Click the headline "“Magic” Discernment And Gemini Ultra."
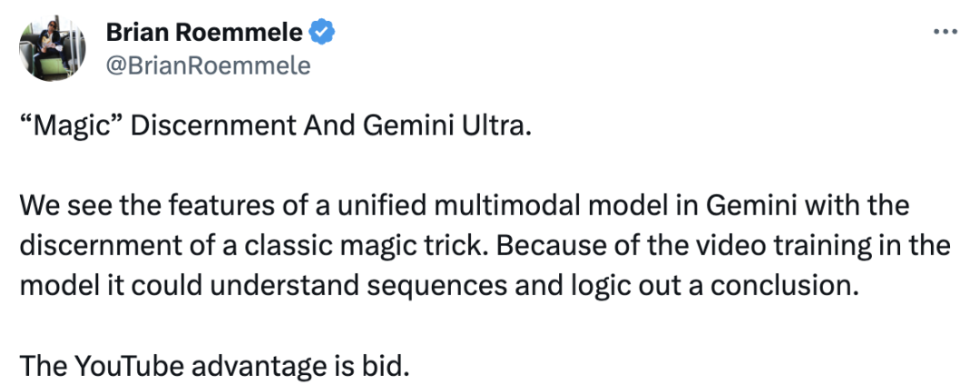Image resolution: width=980 pixels, height=385 pixels. tap(276, 126)
